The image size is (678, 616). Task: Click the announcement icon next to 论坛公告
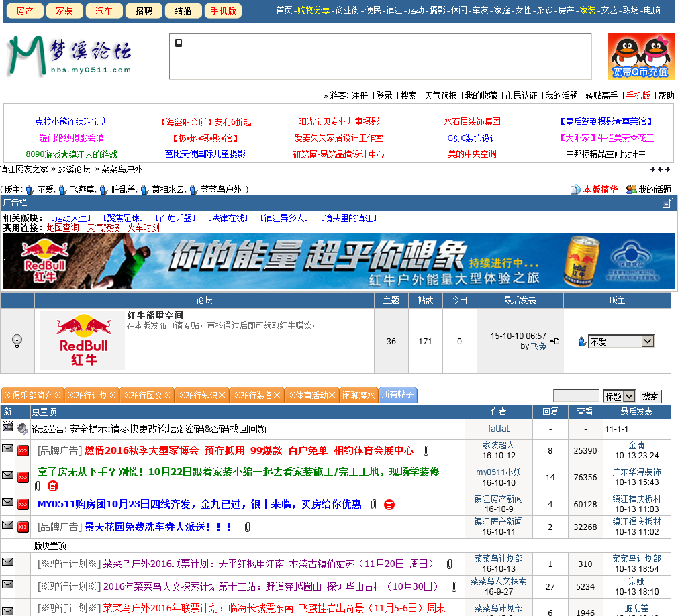(22, 429)
